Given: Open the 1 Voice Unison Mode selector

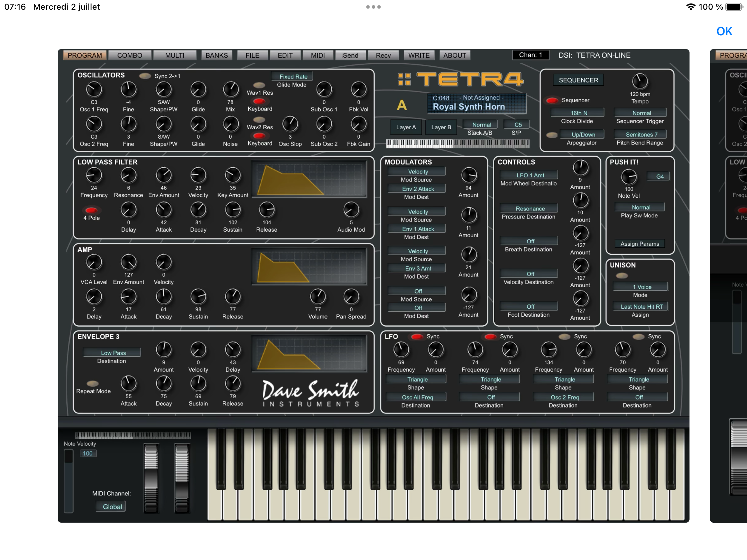Looking at the screenshot, I should (x=641, y=287).
